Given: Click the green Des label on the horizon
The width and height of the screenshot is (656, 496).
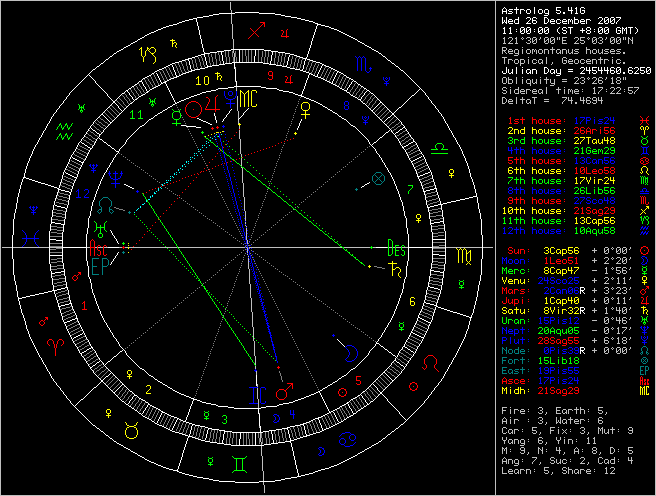Looking at the screenshot, I should tap(397, 249).
